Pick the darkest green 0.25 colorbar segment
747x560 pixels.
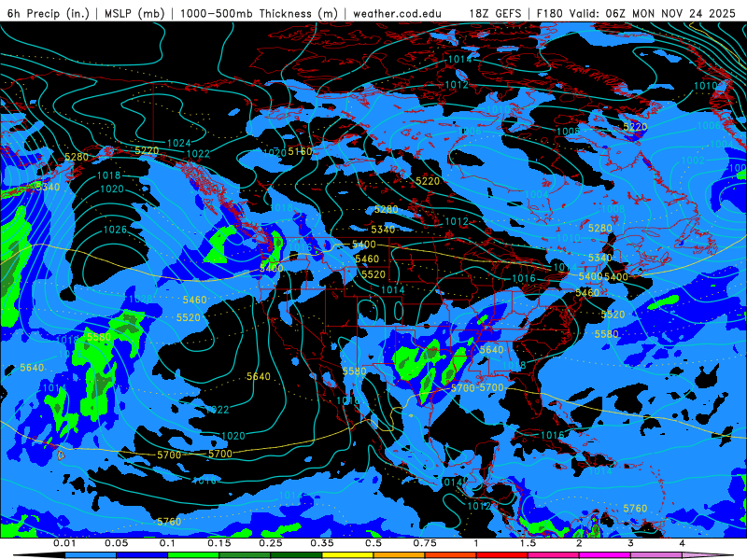tap(296, 555)
